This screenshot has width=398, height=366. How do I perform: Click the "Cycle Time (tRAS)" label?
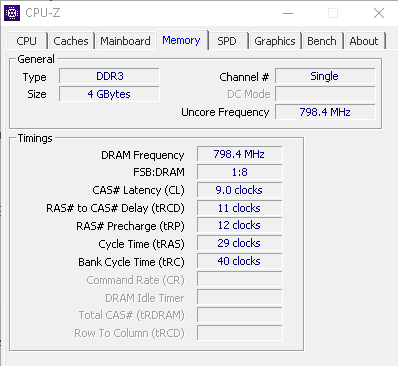coord(141,244)
